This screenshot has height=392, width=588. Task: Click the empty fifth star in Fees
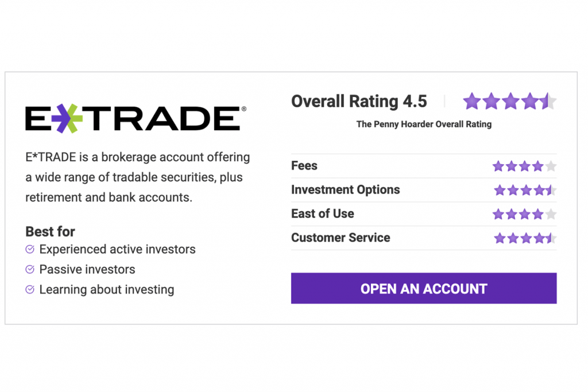551,166
